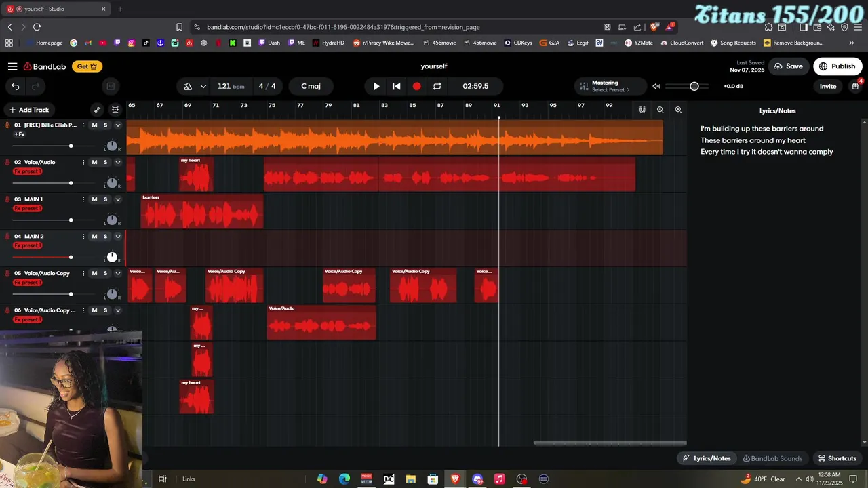Open track 04 MAIN 2 options menu

[x=83, y=237]
